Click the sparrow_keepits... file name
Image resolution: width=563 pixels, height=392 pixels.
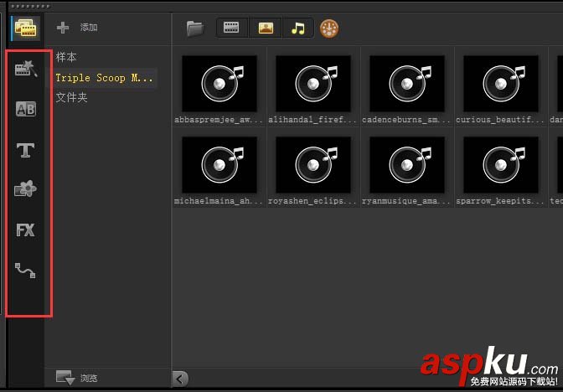(500, 201)
